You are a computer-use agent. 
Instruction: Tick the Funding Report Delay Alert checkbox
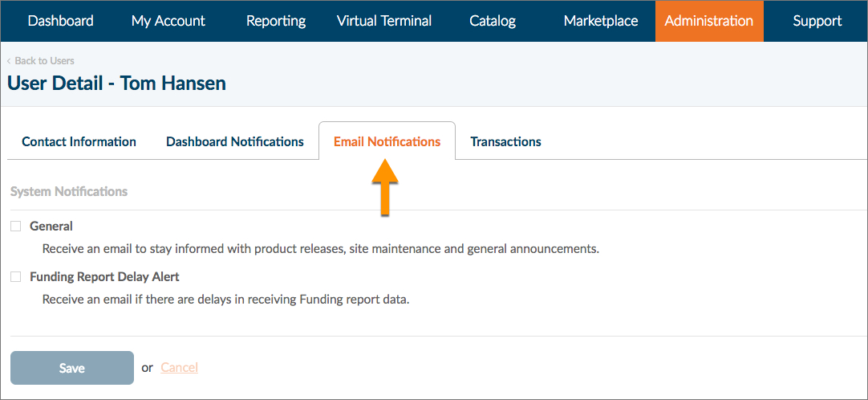pos(15,276)
